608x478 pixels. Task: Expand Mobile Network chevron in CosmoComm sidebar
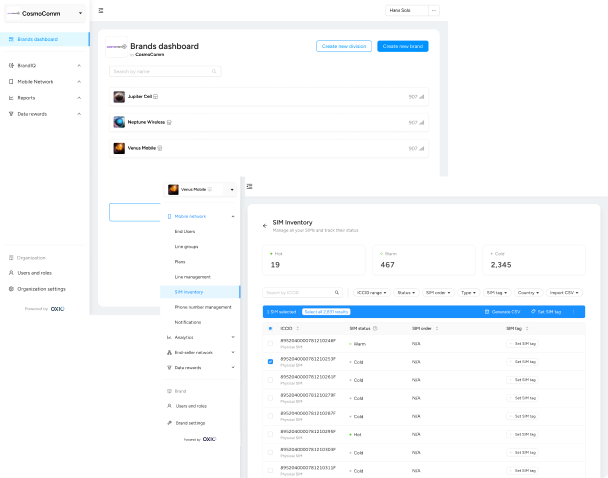coord(79,82)
